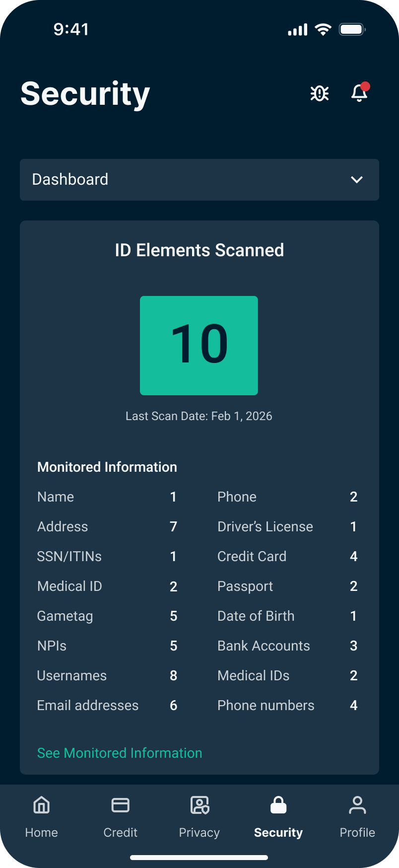This screenshot has width=399, height=868.
Task: Tap the Security lock icon
Action: (x=278, y=805)
